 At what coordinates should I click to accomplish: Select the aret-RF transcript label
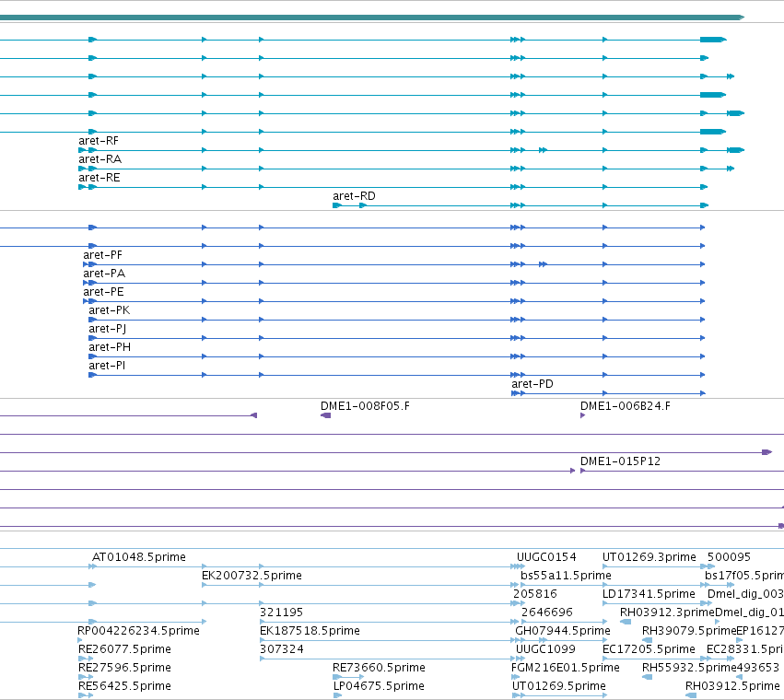pyautogui.click(x=99, y=141)
